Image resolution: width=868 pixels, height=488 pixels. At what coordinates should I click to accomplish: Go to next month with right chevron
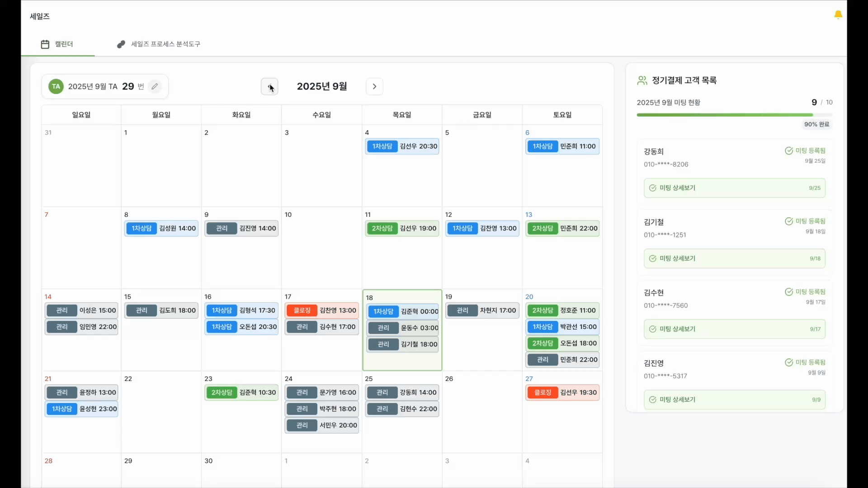[x=374, y=86]
